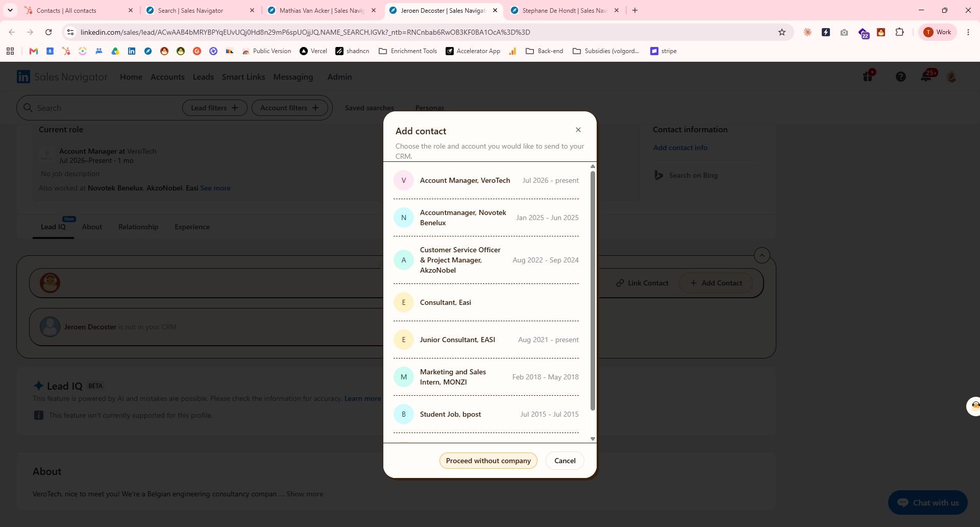This screenshot has width=980, height=527.
Task: Switch to the Relationship tab
Action: pos(138,227)
